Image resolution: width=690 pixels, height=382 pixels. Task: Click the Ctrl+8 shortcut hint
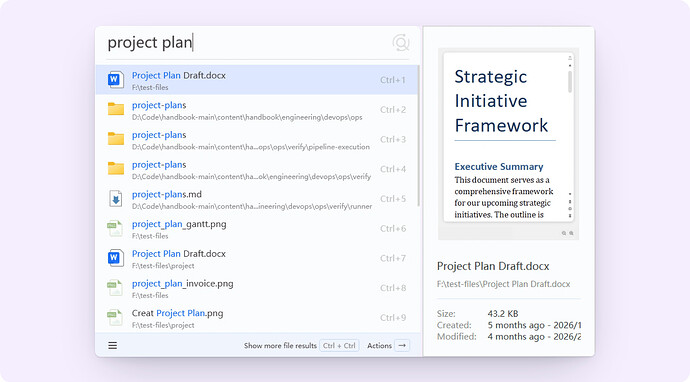point(393,288)
